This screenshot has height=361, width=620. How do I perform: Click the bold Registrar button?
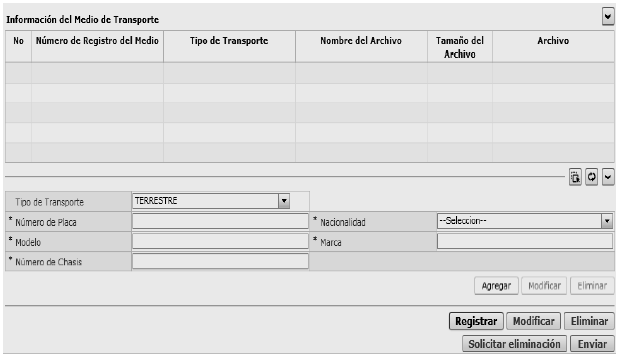476,321
